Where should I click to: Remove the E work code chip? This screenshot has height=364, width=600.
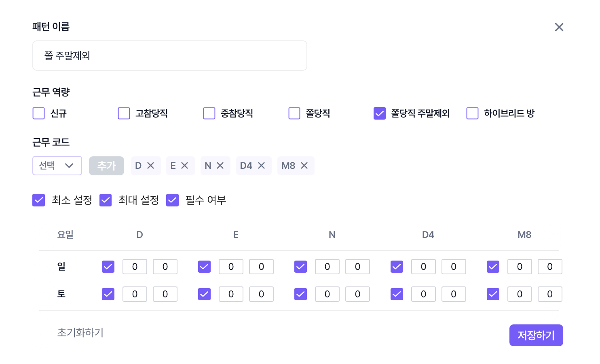185,166
